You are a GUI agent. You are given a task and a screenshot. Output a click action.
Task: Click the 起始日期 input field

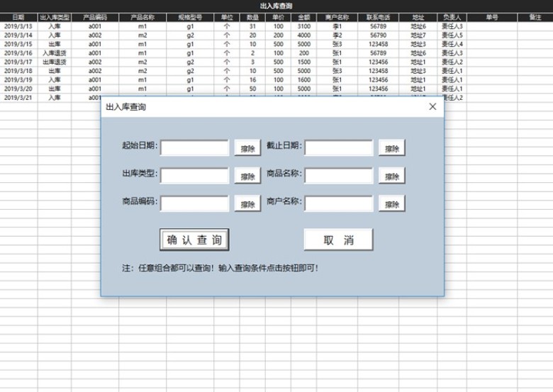pos(195,147)
